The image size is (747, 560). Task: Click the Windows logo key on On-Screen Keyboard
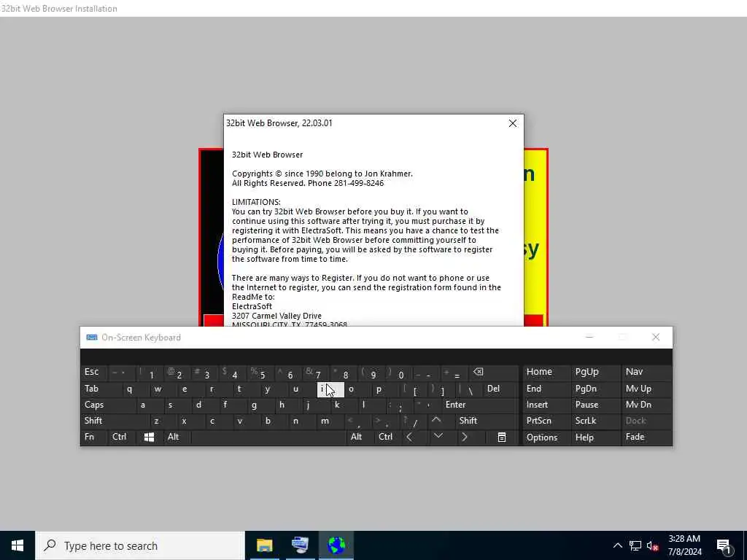[x=149, y=437]
